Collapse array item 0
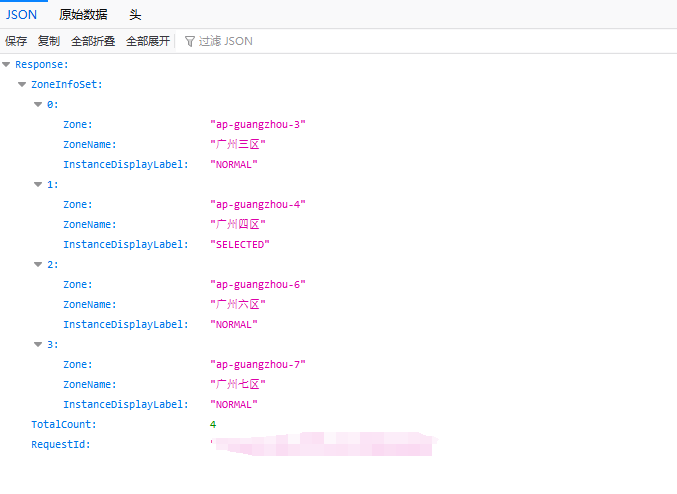Screen dimensions: 677x494 click(38, 104)
